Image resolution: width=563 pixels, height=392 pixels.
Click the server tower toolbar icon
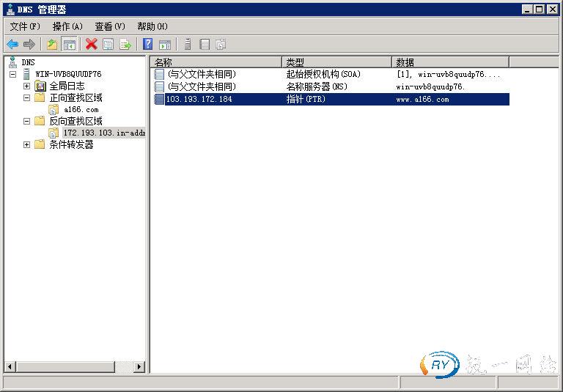pos(188,44)
